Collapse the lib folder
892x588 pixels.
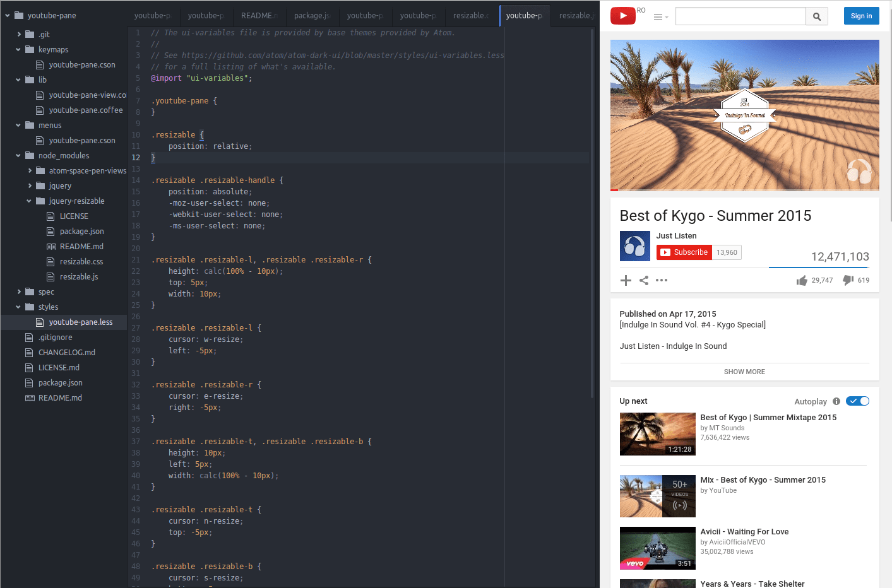pos(18,79)
